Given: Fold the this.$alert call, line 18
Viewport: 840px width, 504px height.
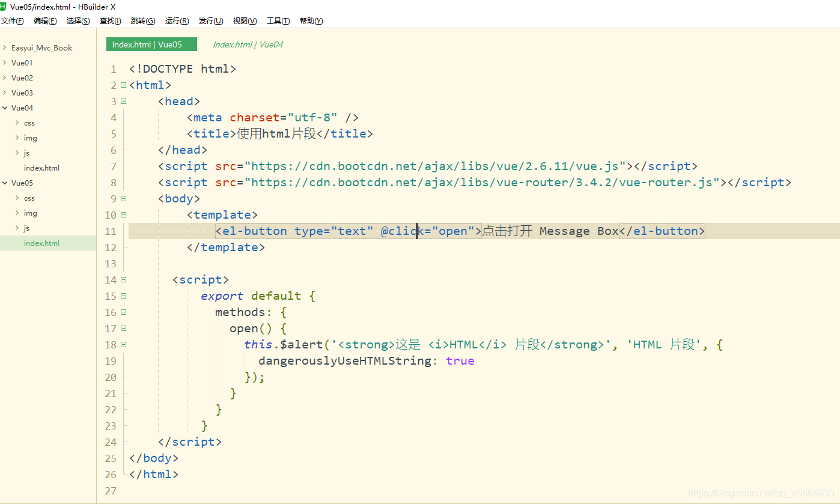Looking at the screenshot, I should 123,345.
